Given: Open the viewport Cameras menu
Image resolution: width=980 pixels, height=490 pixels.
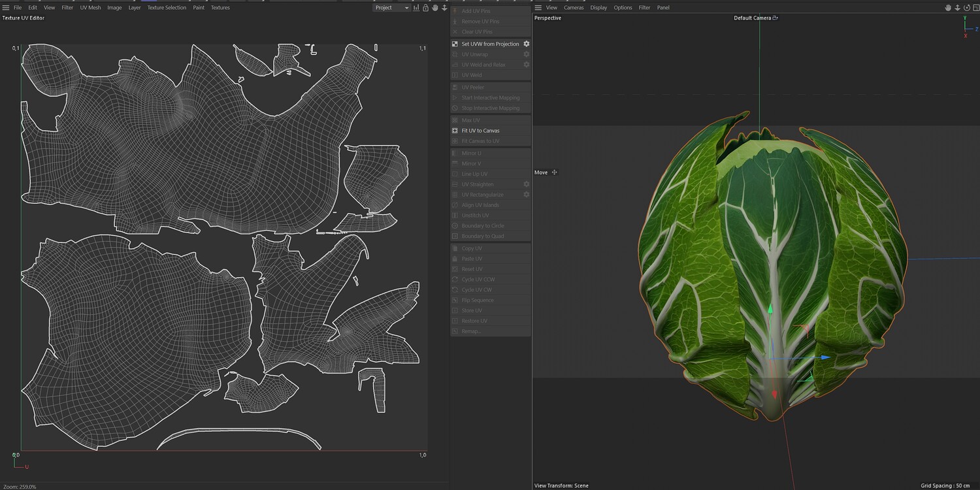Looking at the screenshot, I should [574, 8].
